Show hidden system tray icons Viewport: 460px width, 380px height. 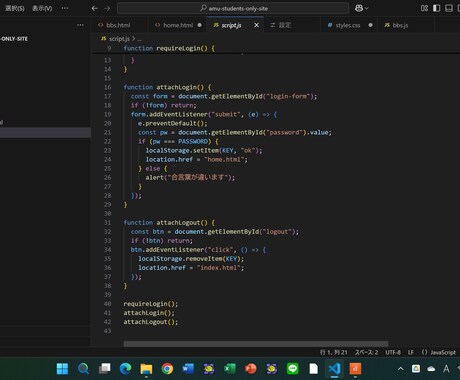401,369
